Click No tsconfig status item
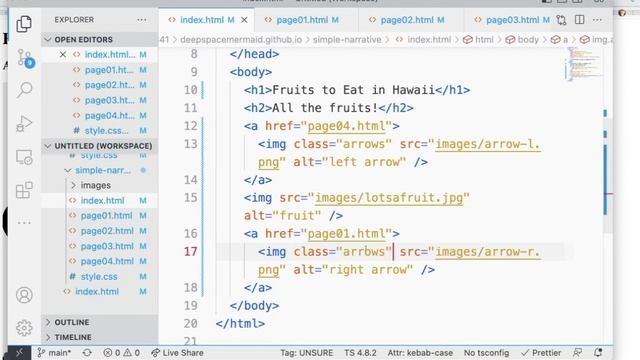This screenshot has height=360, width=640. pos(486,353)
